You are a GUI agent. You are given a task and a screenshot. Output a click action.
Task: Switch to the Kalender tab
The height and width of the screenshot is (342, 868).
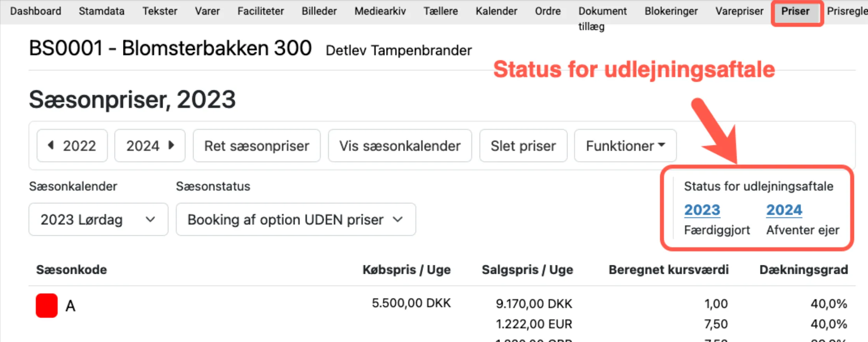496,11
